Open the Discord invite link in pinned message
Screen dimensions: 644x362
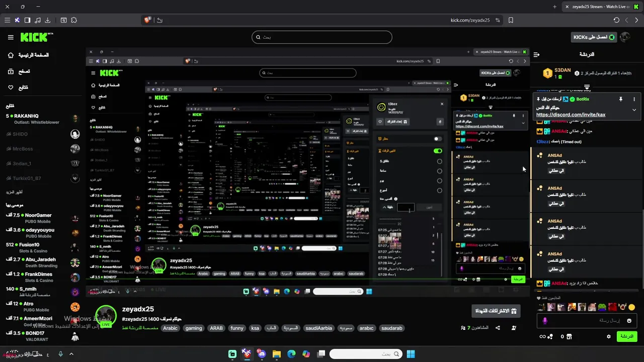[x=571, y=115]
